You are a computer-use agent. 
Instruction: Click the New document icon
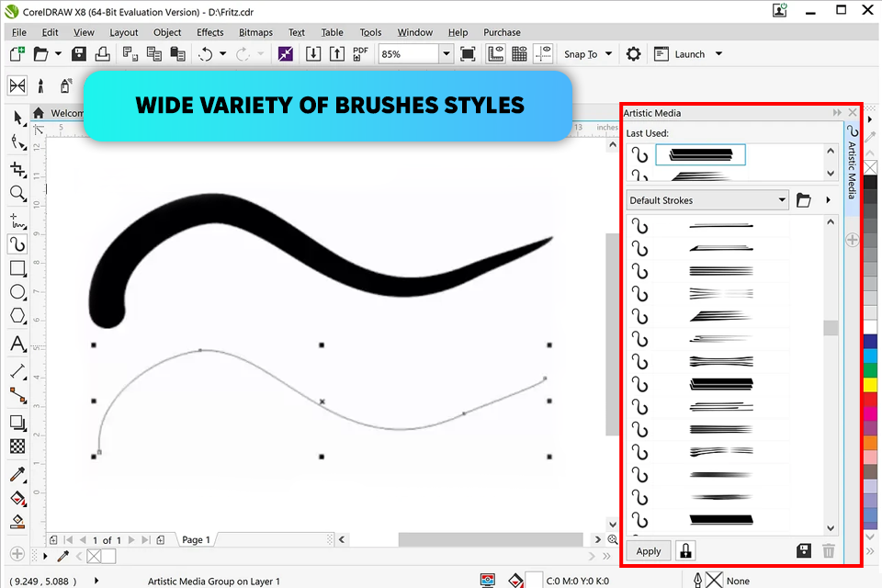(x=17, y=54)
